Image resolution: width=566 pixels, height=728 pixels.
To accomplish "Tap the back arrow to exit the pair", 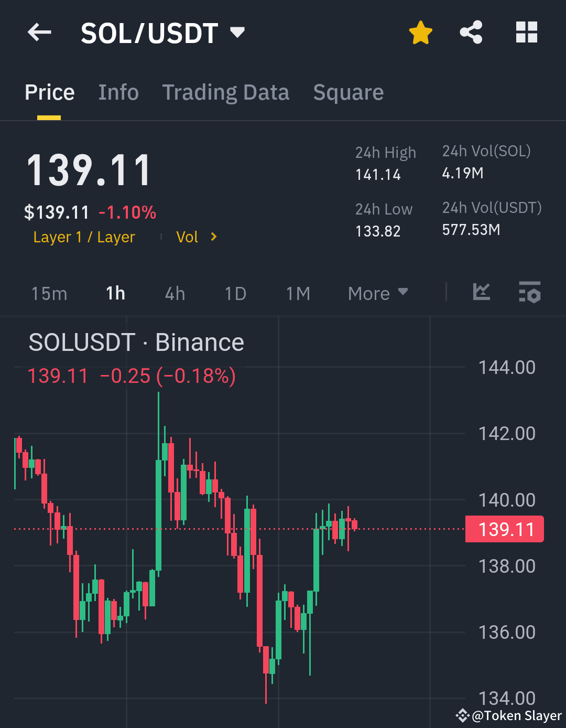I will (39, 32).
